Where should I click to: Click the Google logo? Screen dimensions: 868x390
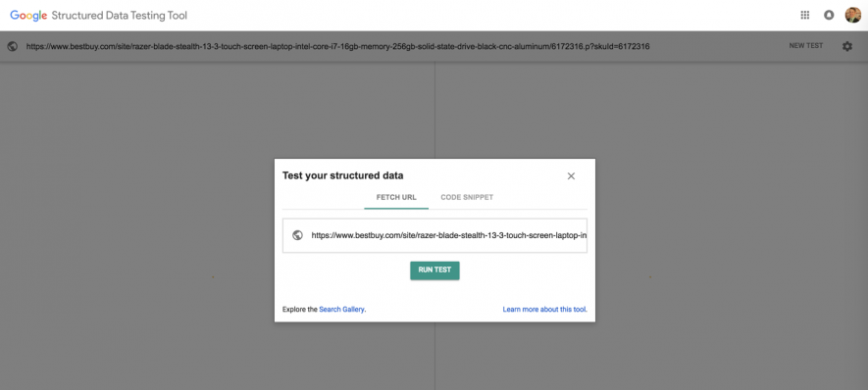point(28,16)
